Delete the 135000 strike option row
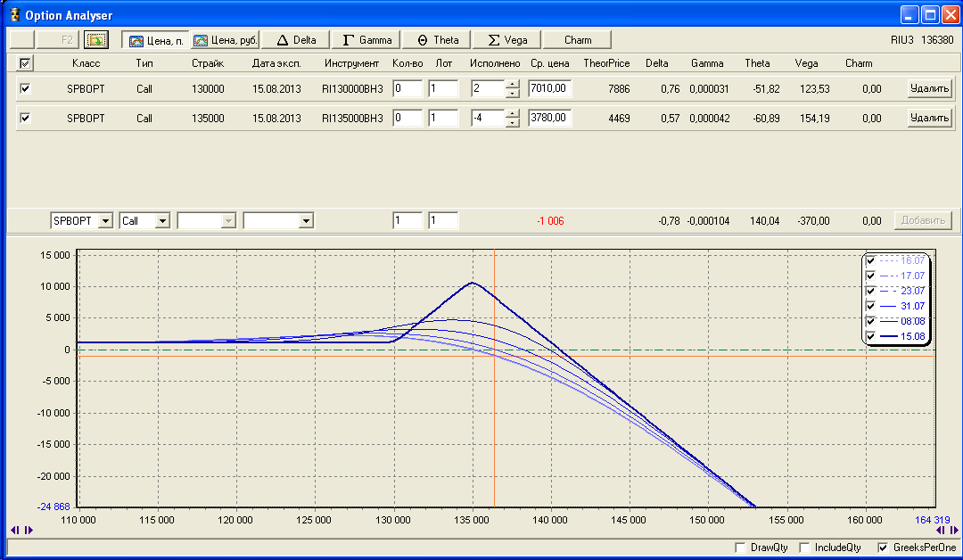 930,118
